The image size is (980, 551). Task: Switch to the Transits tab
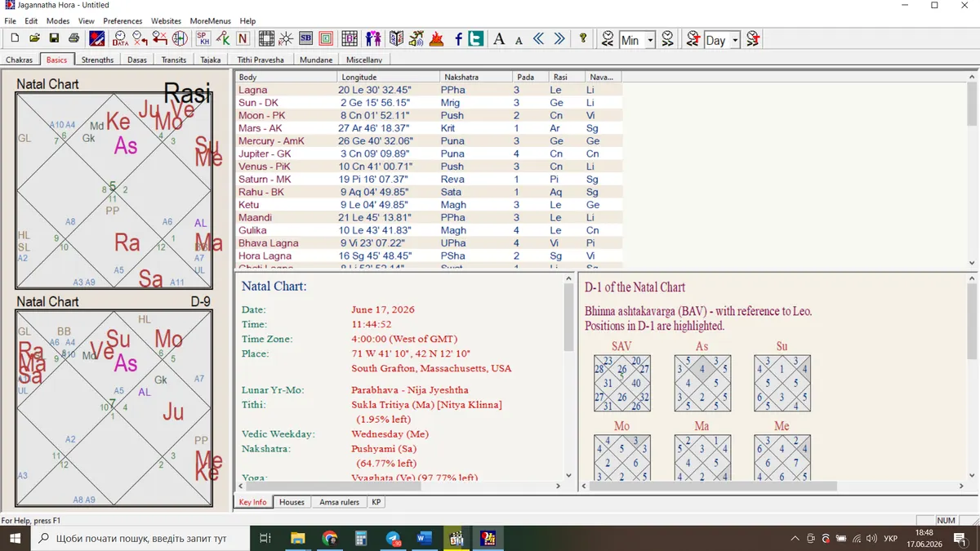click(x=174, y=60)
